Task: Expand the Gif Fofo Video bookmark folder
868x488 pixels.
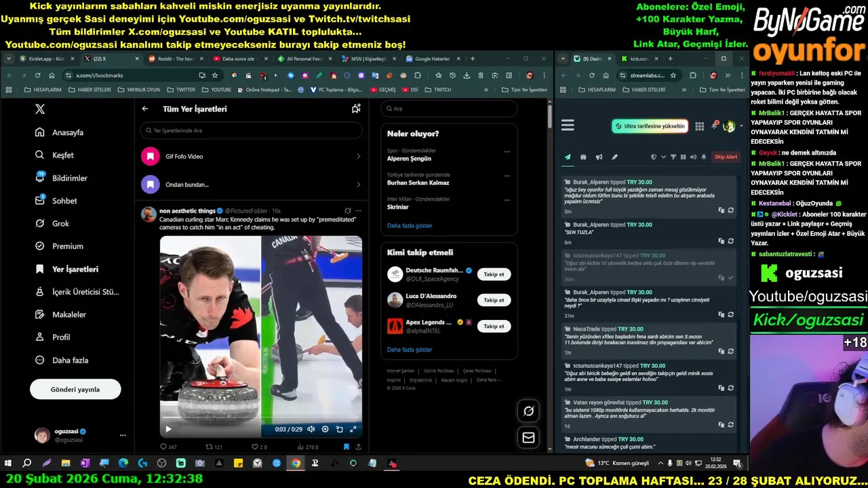Action: (252, 157)
